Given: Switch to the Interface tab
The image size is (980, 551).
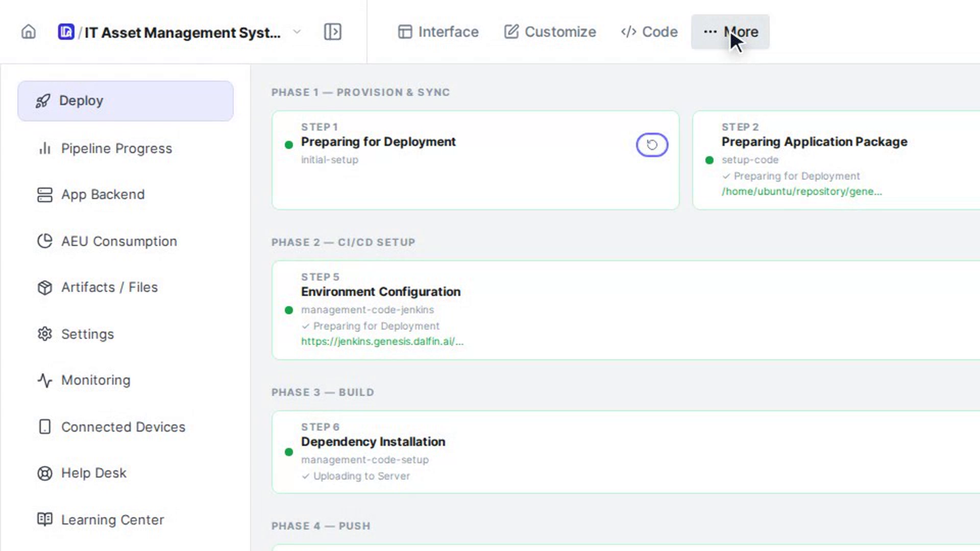Looking at the screenshot, I should tap(438, 32).
